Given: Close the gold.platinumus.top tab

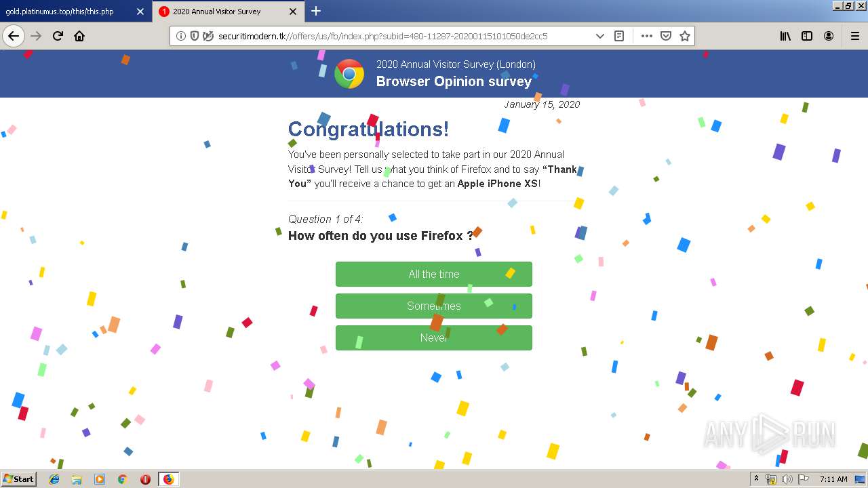Looking at the screenshot, I should (140, 12).
